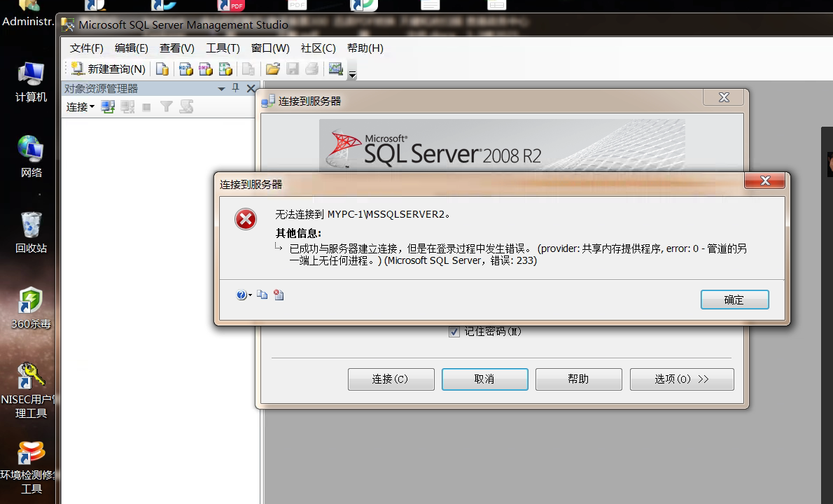
Task: Click 确定 in the error dialog
Action: (x=735, y=300)
